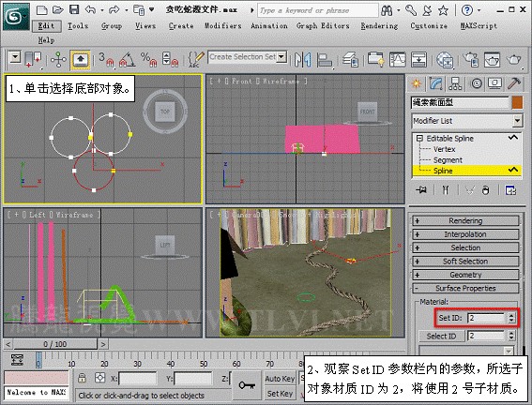Switch to the Modify panel tab
The height and width of the screenshot is (405, 532).
435,83
